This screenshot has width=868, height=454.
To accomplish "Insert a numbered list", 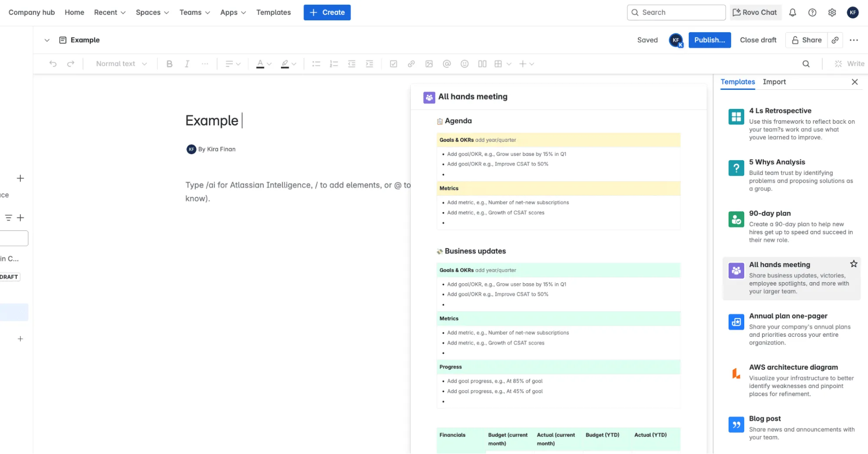I will point(333,64).
